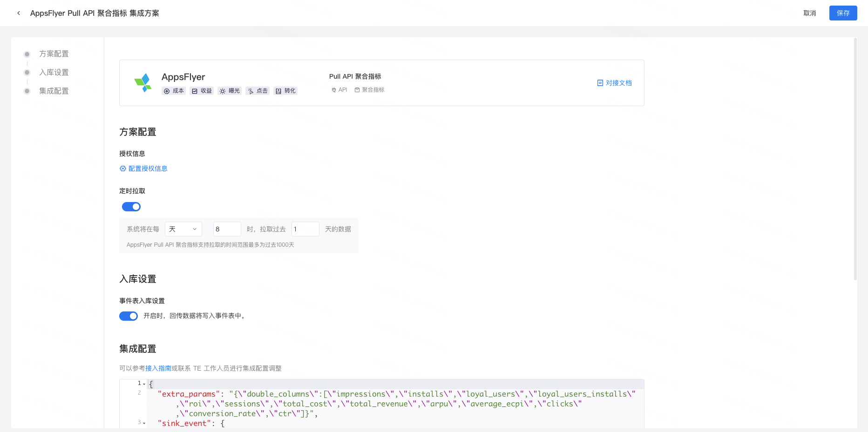Click the pull hours input showing 8
Viewport: 868px width, 432px height.
227,229
